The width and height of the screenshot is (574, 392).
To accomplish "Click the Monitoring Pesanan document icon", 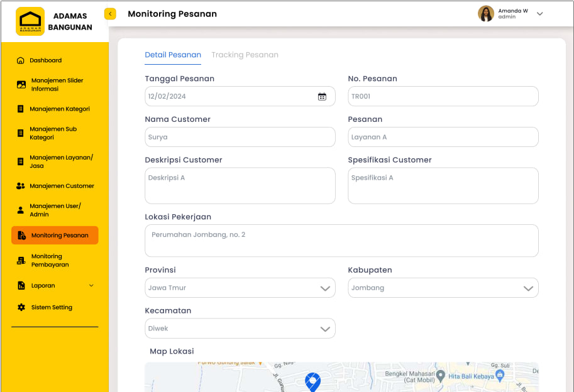I will (x=21, y=235).
